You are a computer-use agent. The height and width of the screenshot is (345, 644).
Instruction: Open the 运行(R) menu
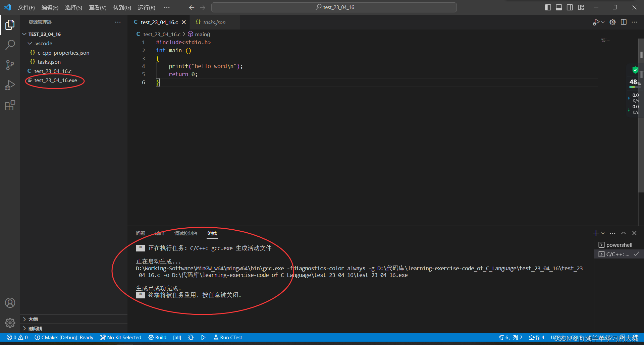[147, 7]
